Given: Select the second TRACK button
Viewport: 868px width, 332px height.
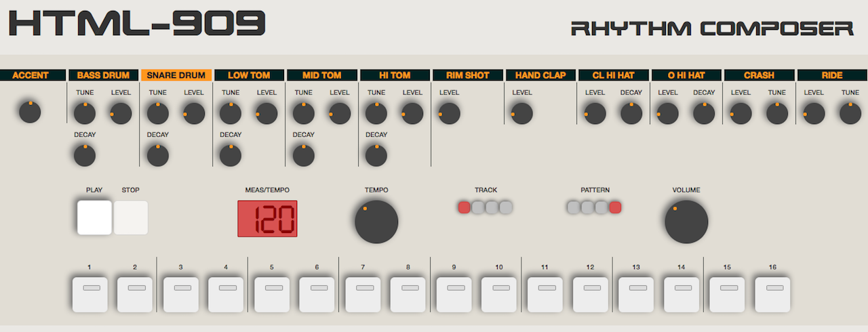Looking at the screenshot, I should click(478, 207).
